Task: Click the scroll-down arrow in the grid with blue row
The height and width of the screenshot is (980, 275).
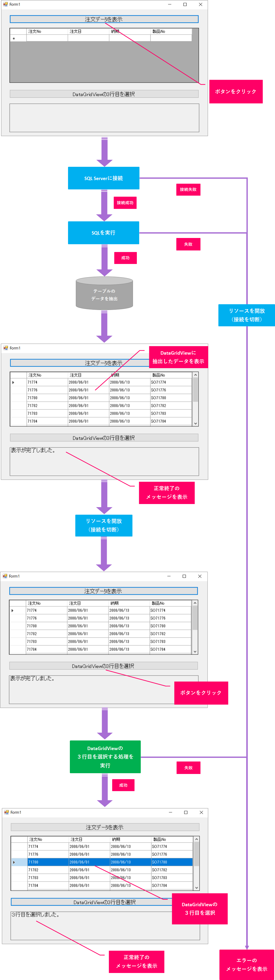Action: [x=196, y=888]
